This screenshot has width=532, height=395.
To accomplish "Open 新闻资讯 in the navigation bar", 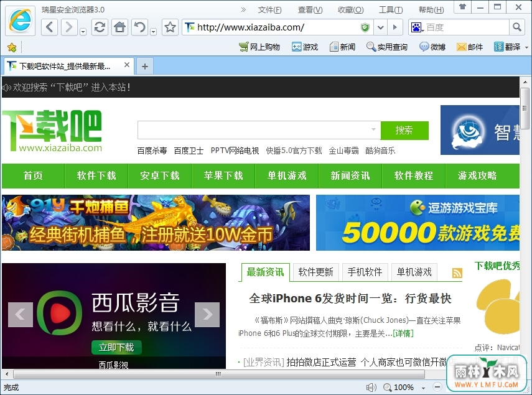I will 350,175.
